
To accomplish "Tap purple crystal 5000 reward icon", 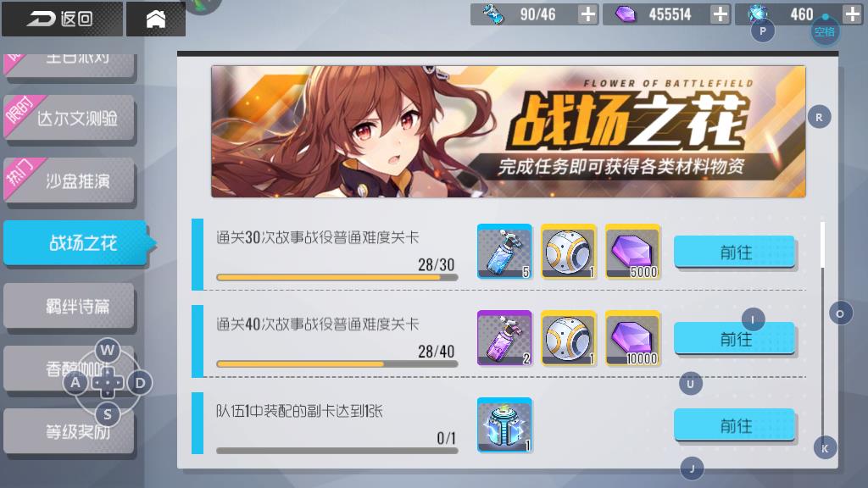I will click(632, 251).
